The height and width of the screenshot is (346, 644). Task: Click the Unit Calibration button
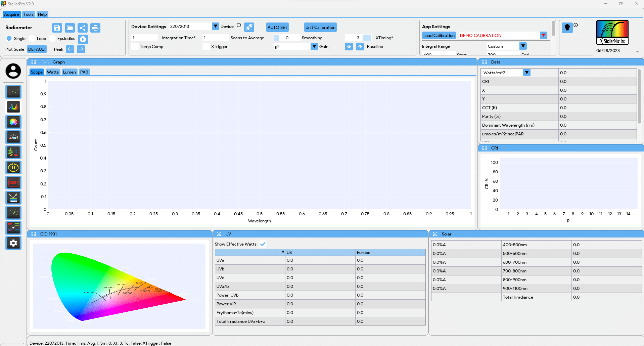click(x=320, y=28)
